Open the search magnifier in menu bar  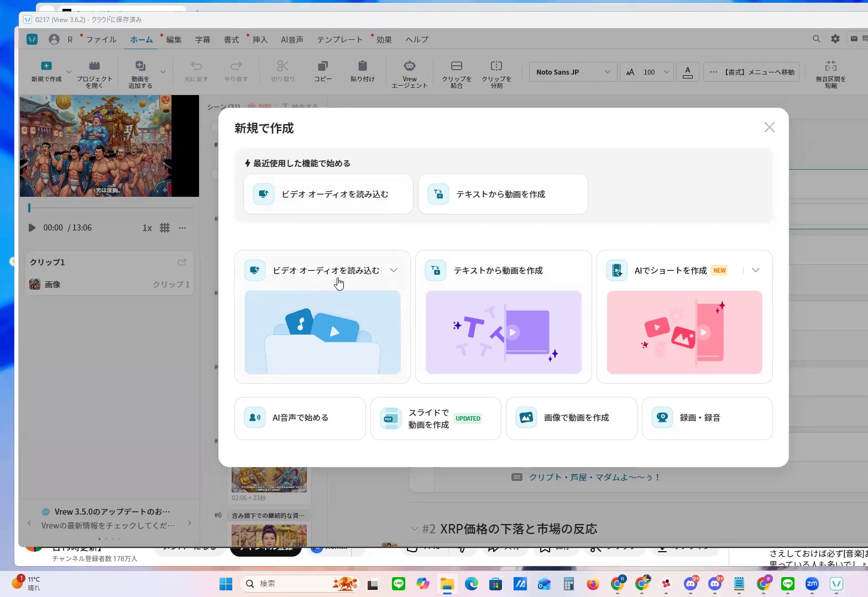point(817,39)
